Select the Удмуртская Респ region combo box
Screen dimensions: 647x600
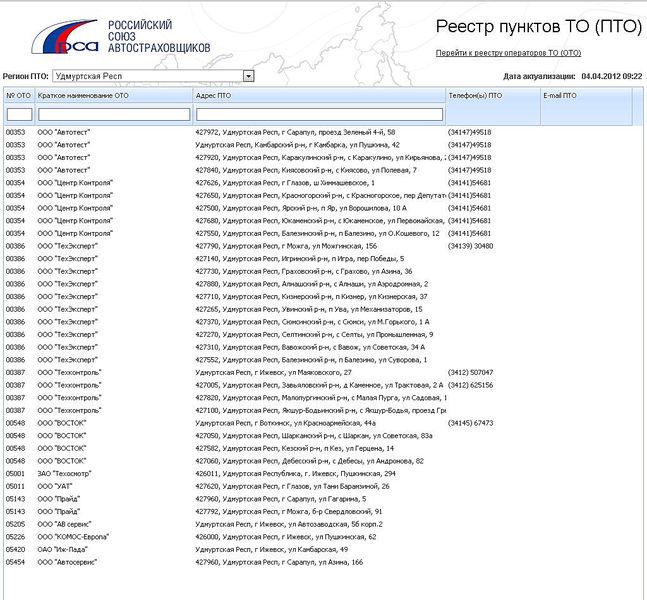[x=153, y=76]
